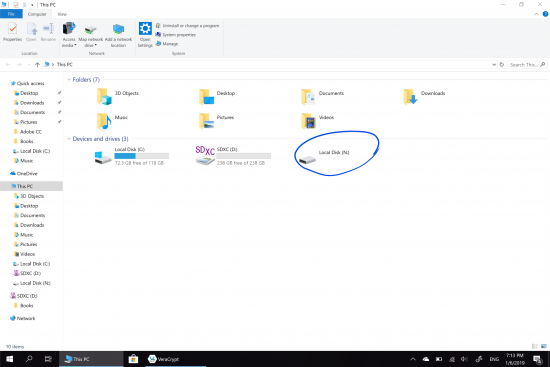550x367 pixels.
Task: Open taskbar Search magnifier
Action: tap(29, 359)
